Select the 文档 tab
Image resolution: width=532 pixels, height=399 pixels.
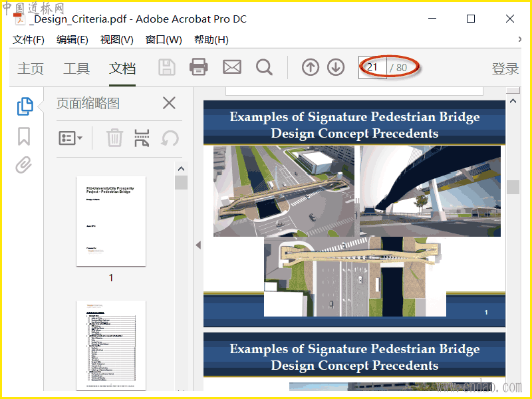tap(122, 68)
